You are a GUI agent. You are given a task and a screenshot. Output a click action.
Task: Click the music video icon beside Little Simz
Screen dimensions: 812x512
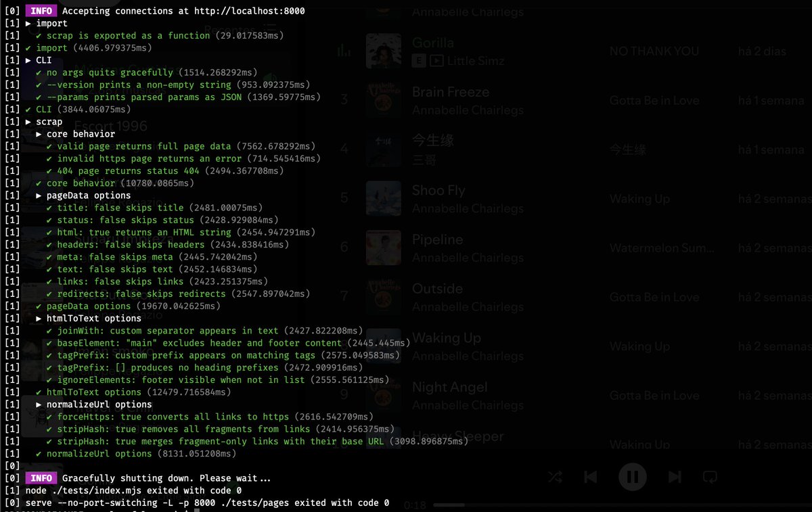(x=436, y=61)
